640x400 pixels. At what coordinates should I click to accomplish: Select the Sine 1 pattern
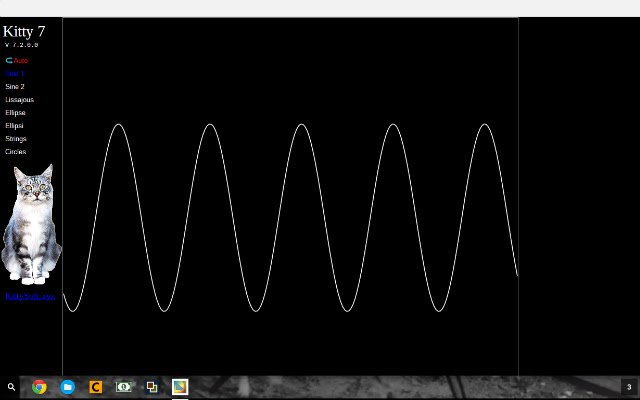pyautogui.click(x=15, y=73)
